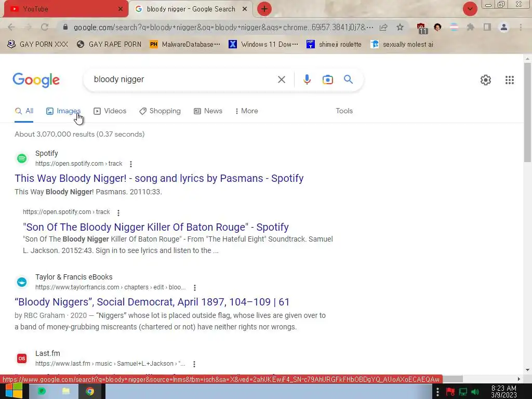532x399 pixels.
Task: Click the browser forward arrow
Action: coord(28,27)
